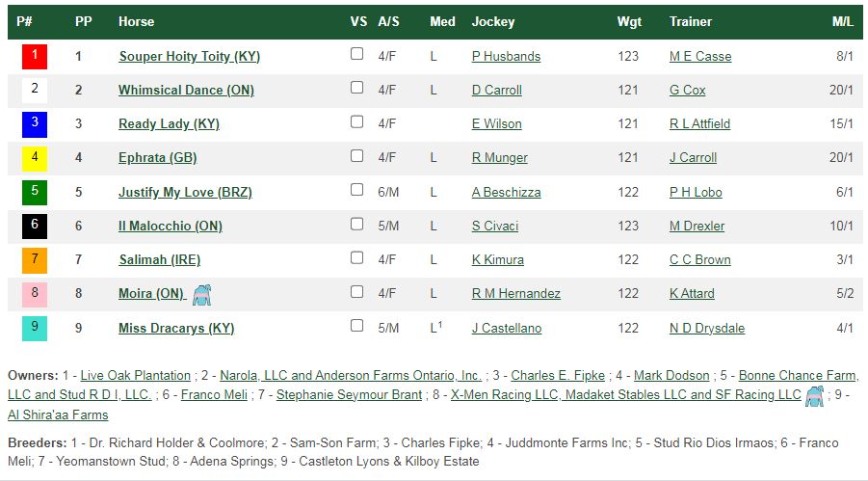The height and width of the screenshot is (481, 868).
Task: Click the red number 1 saddle cloth
Action: (x=35, y=57)
